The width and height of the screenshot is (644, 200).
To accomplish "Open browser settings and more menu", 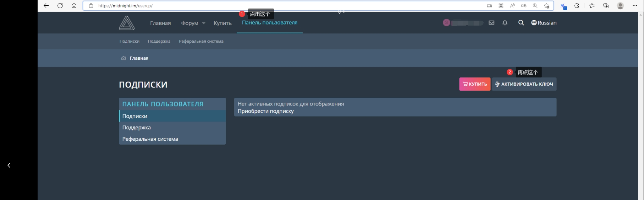I will click(635, 6).
